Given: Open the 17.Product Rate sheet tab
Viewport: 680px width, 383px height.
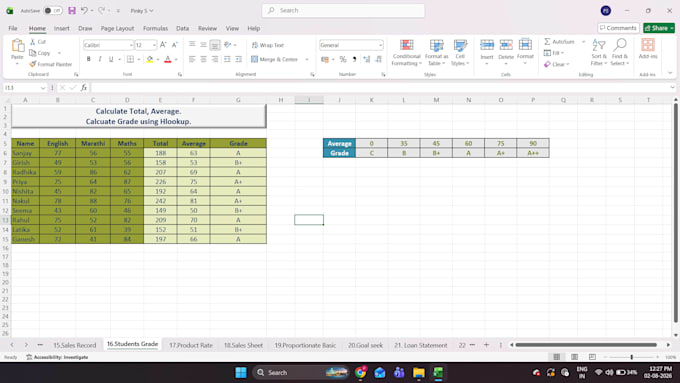Looking at the screenshot, I should coord(191,345).
